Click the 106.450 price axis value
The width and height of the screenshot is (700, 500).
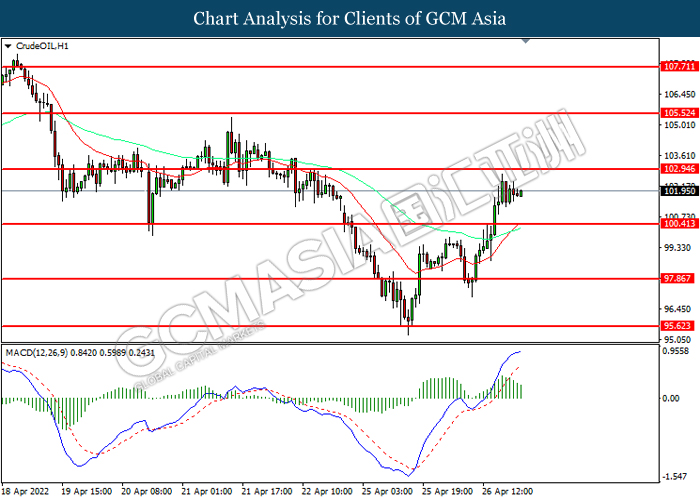click(680, 94)
